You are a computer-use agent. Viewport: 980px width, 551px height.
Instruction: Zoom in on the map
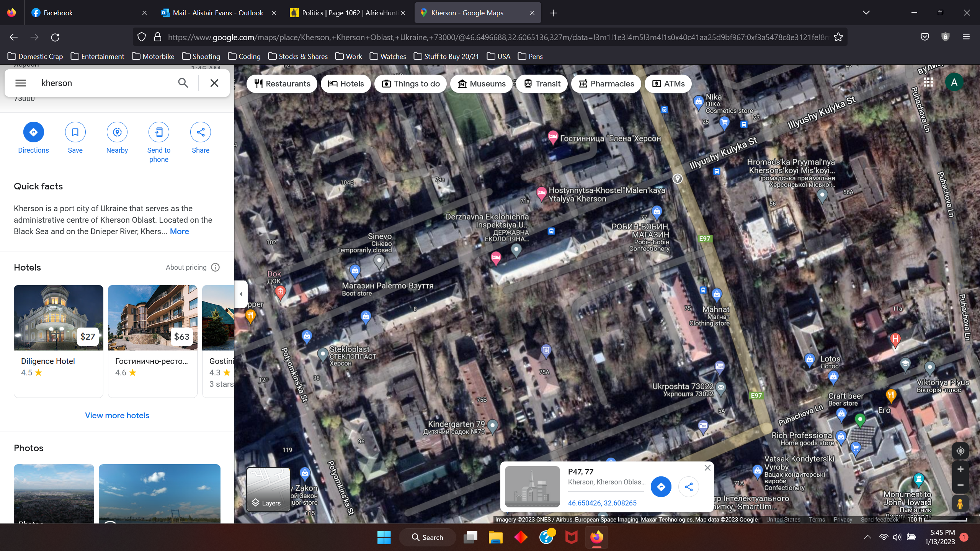pos(960,469)
